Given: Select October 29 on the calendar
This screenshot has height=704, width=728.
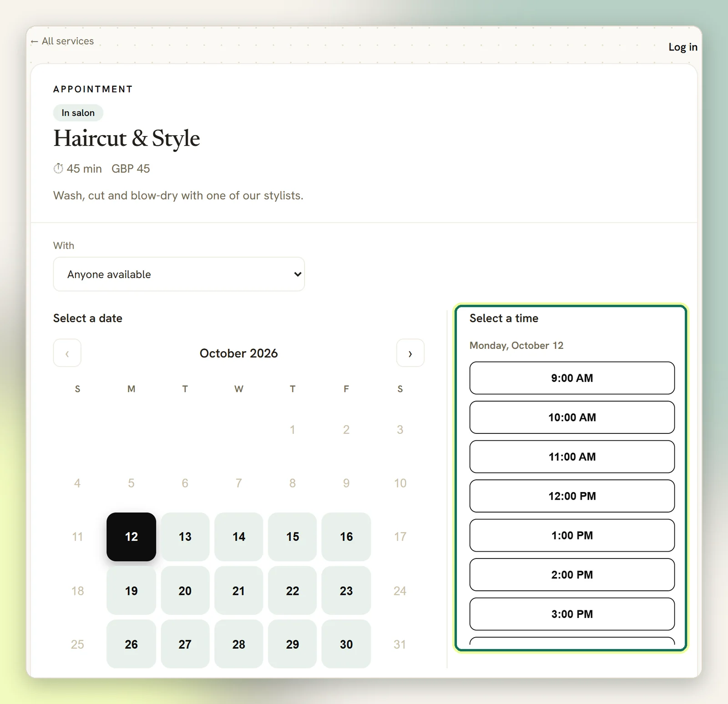Looking at the screenshot, I should tap(293, 644).
